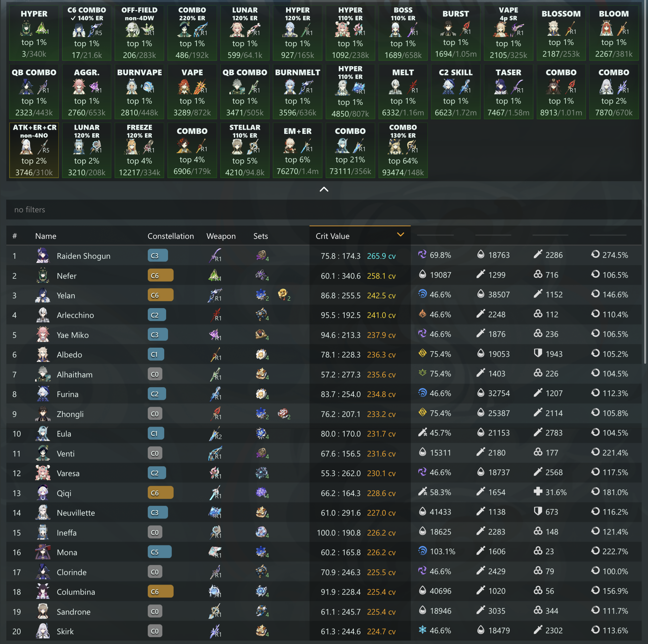
Task: Open the BLOOM leaderboard card
Action: pos(614,33)
